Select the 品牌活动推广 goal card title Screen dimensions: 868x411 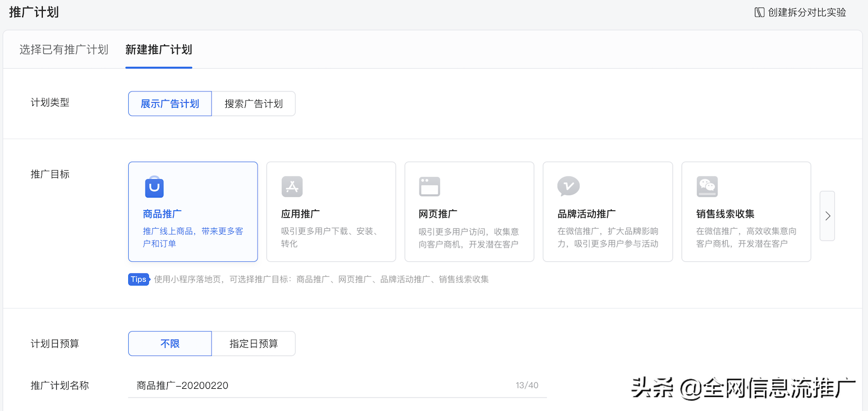coord(587,214)
